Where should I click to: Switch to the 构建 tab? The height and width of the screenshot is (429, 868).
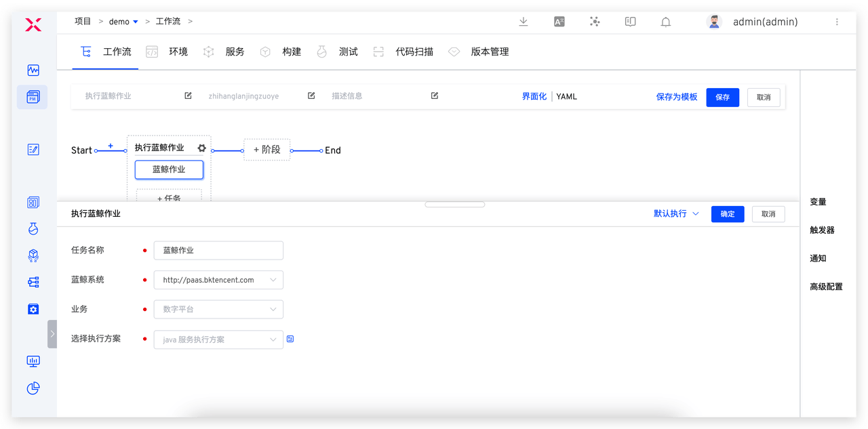click(x=280, y=52)
